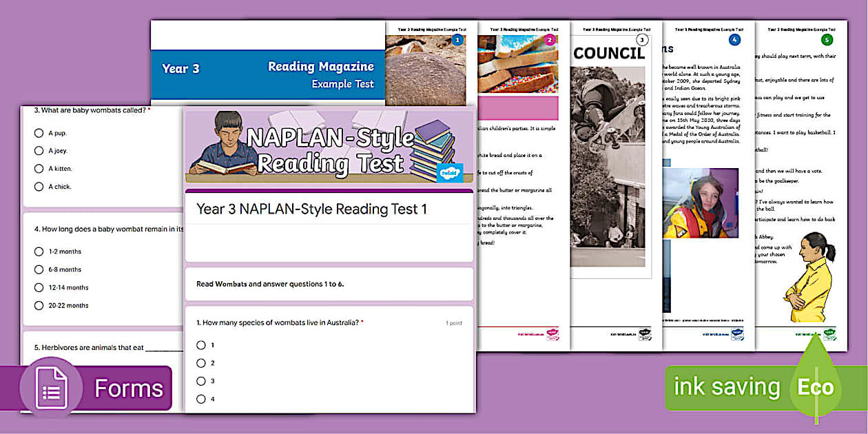The height and width of the screenshot is (434, 868).
Task: Click page badge "2" on the fairy bread page
Action: coord(550,41)
